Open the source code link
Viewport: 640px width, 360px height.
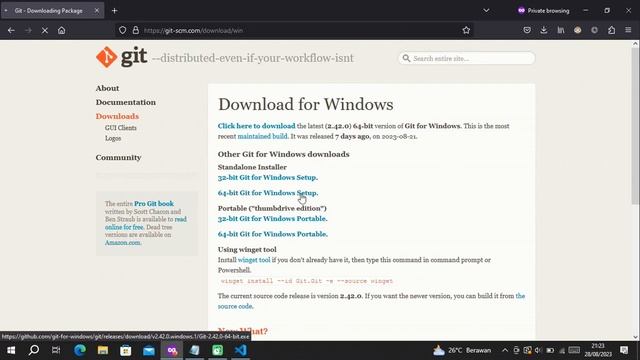pyautogui.click(x=236, y=306)
